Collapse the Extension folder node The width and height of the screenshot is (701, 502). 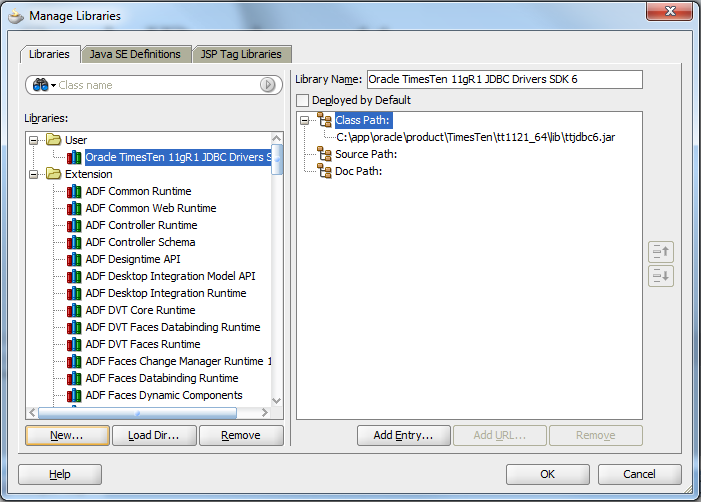34,174
